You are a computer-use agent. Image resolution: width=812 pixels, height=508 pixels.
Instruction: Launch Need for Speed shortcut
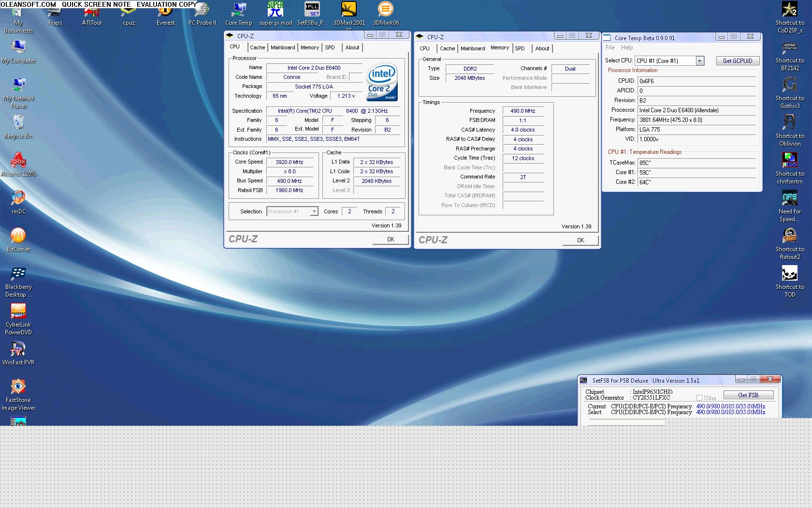click(x=790, y=206)
